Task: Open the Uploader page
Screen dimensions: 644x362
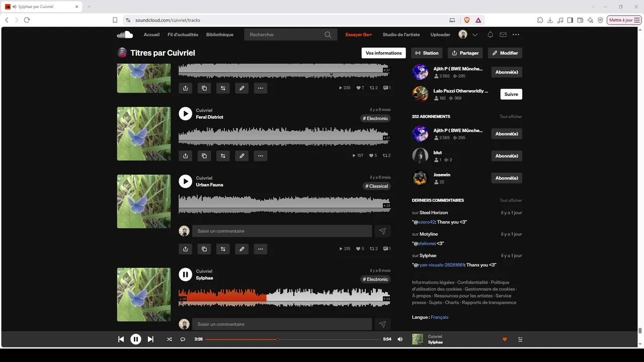Action: 440,35
